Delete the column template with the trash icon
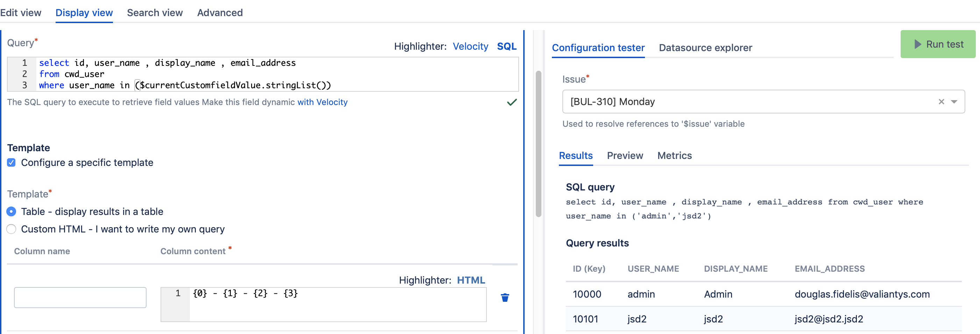Image resolution: width=980 pixels, height=334 pixels. click(505, 298)
